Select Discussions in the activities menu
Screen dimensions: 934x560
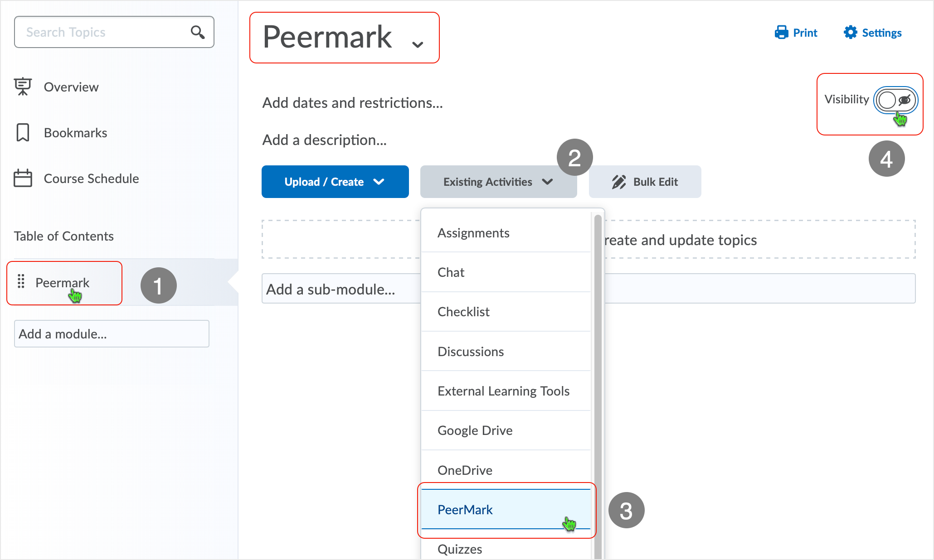tap(506, 352)
